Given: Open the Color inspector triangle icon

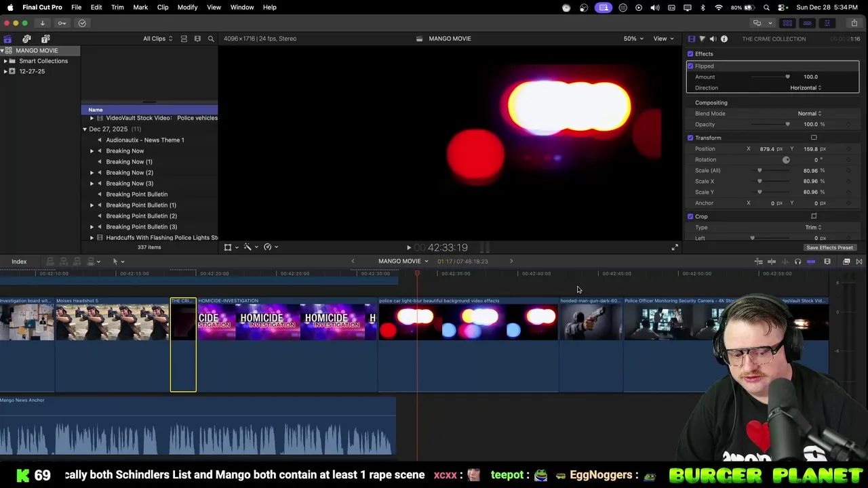Looking at the screenshot, I should pyautogui.click(x=702, y=39).
